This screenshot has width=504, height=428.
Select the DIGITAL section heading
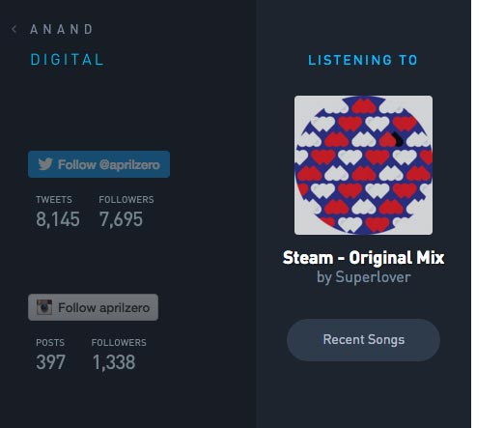67,60
